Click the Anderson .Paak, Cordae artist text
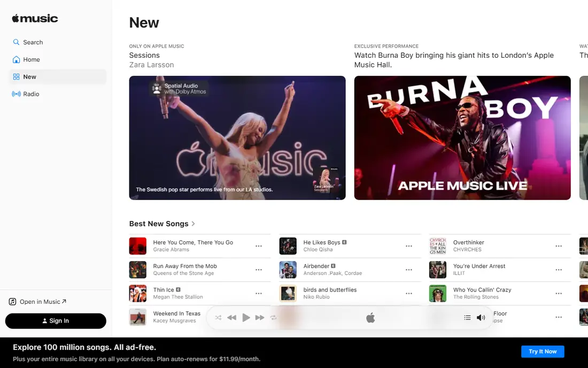Screen dimensions: 588x368 [x=332, y=273]
